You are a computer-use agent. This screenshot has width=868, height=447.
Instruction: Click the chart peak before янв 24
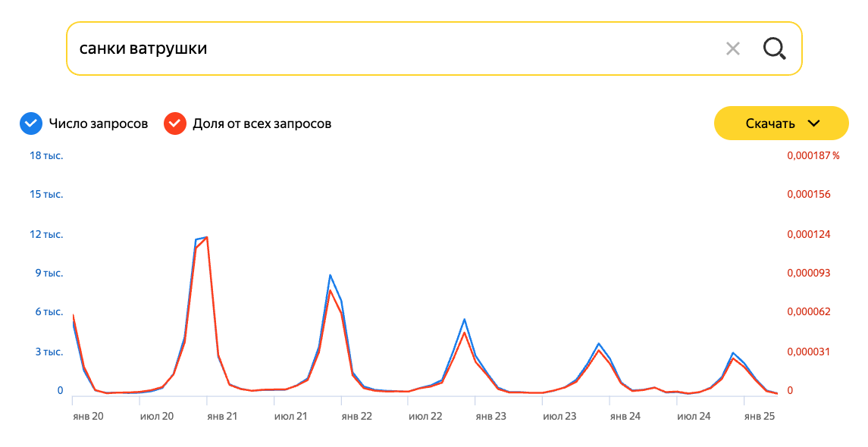(x=598, y=343)
